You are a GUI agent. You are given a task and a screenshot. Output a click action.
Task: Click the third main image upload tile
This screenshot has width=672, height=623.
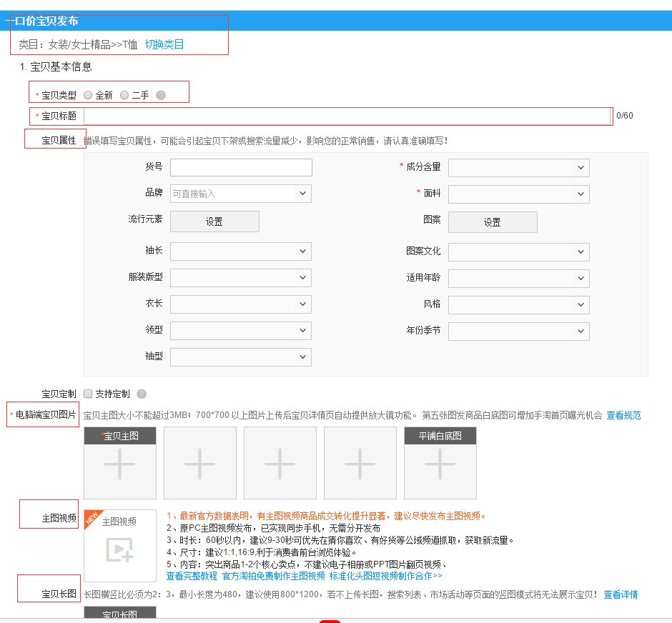click(280, 464)
